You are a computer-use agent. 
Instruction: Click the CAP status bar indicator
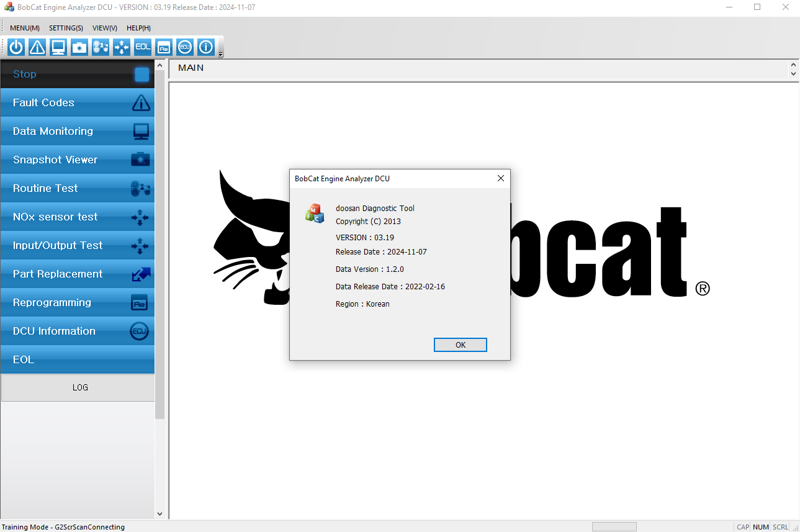point(743,527)
